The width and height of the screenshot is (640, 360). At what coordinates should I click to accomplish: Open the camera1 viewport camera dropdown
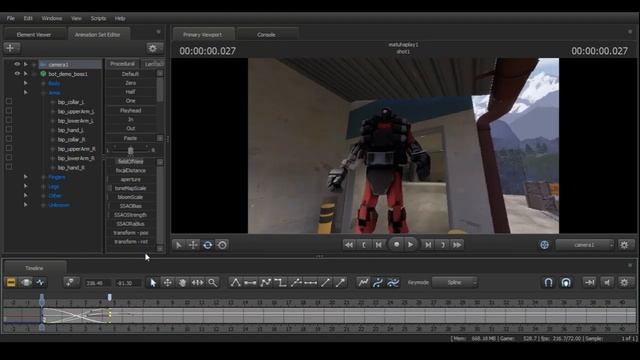tap(584, 245)
